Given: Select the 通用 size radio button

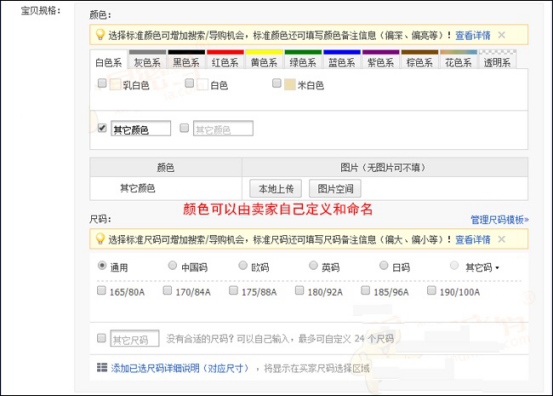Looking at the screenshot, I should [x=102, y=266].
